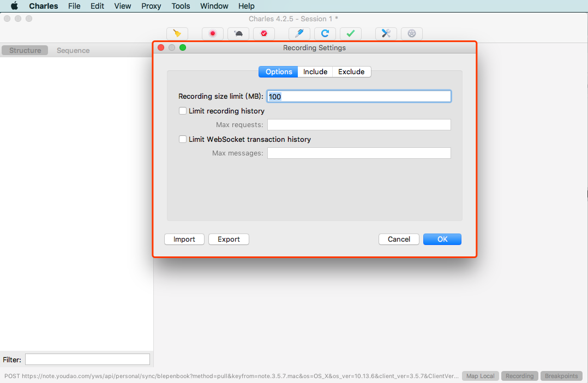Click the Import button

[x=184, y=240]
